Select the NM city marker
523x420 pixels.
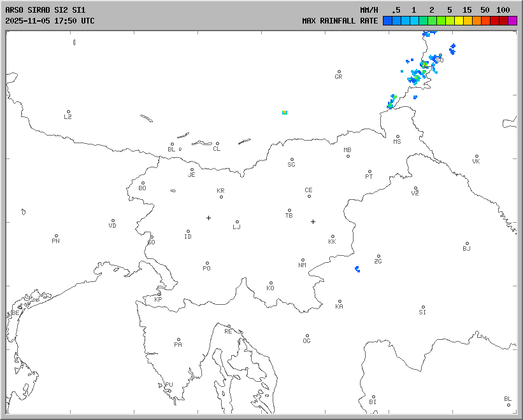coord(303,260)
